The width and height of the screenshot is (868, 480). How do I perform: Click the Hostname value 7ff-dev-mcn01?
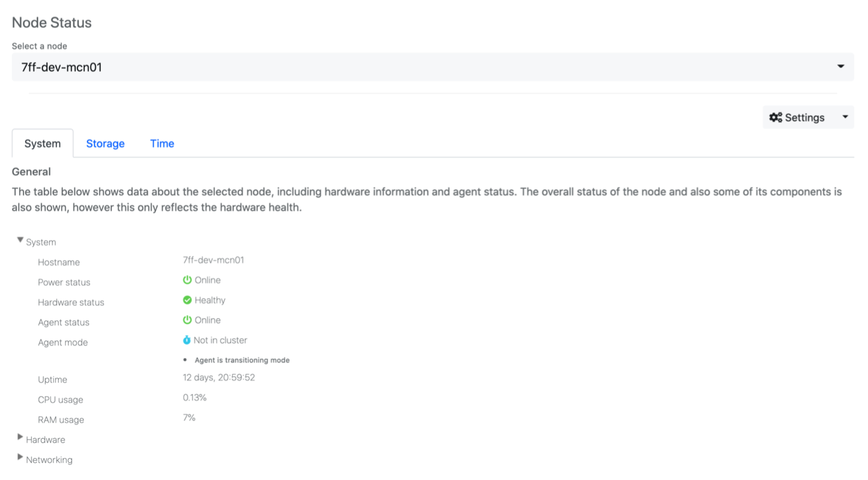[213, 260]
